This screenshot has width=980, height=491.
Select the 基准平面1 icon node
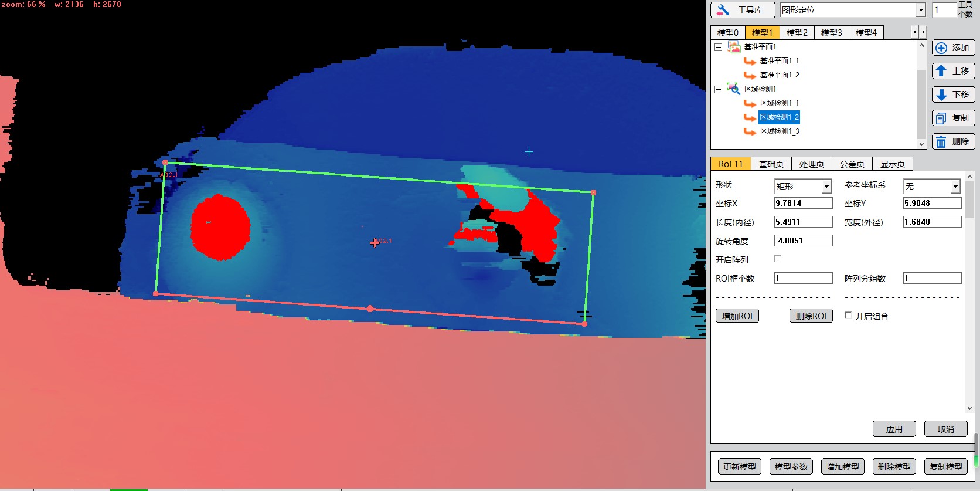pyautogui.click(x=733, y=46)
